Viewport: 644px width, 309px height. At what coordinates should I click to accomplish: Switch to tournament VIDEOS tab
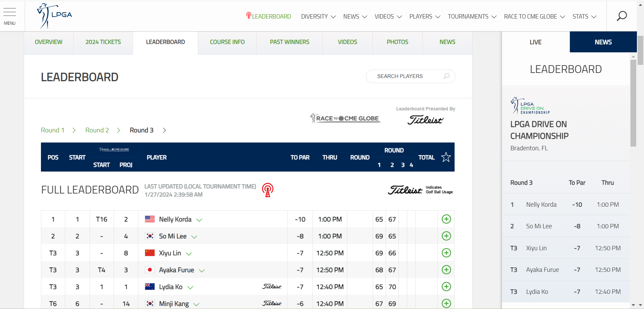347,42
